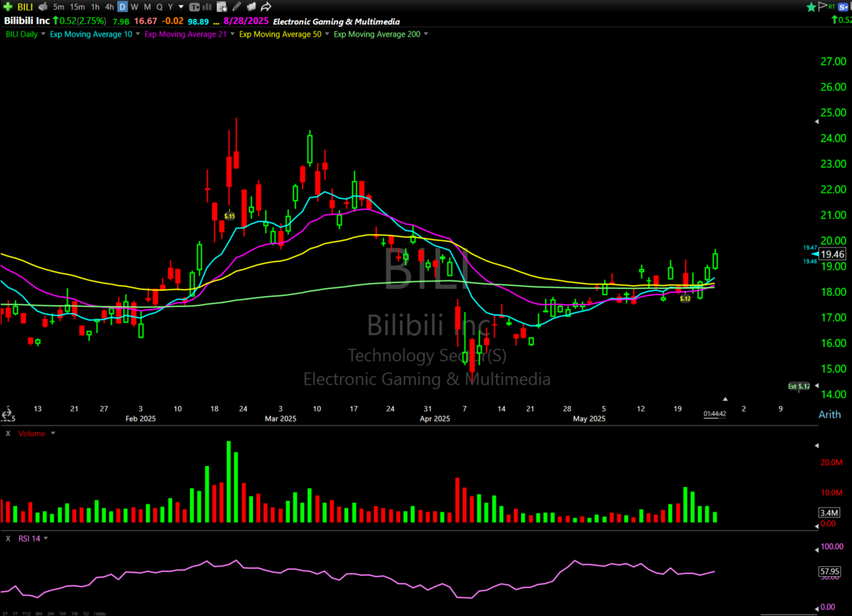This screenshot has height=616, width=852.
Task: Select the Quarterly (Q) time frame
Action: point(160,7)
